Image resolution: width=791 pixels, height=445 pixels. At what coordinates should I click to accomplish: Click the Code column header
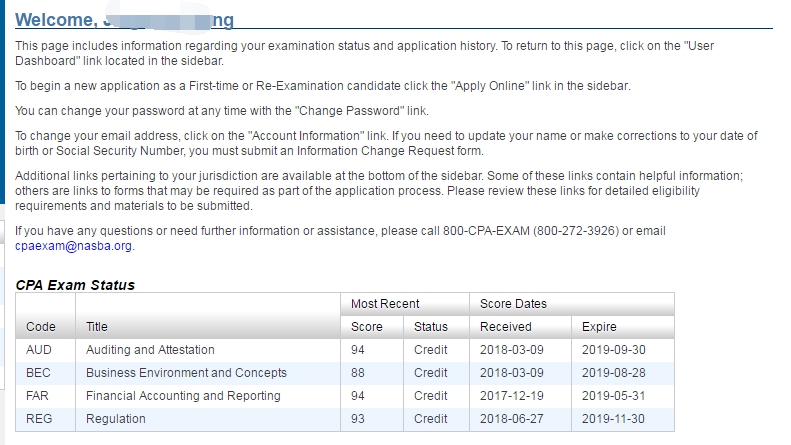[41, 327]
